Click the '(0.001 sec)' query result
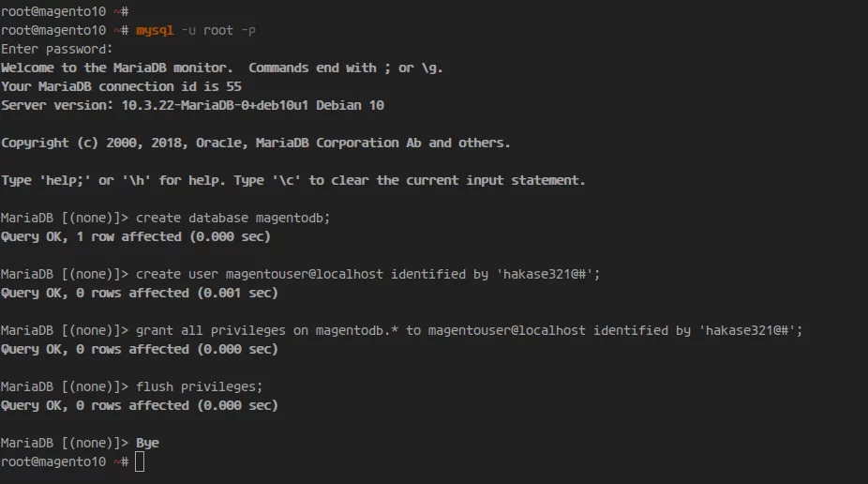This screenshot has height=484, width=868. (237, 294)
